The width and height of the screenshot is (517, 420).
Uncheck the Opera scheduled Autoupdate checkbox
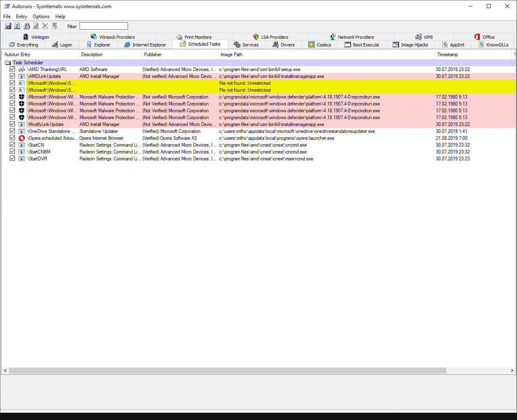(13, 138)
